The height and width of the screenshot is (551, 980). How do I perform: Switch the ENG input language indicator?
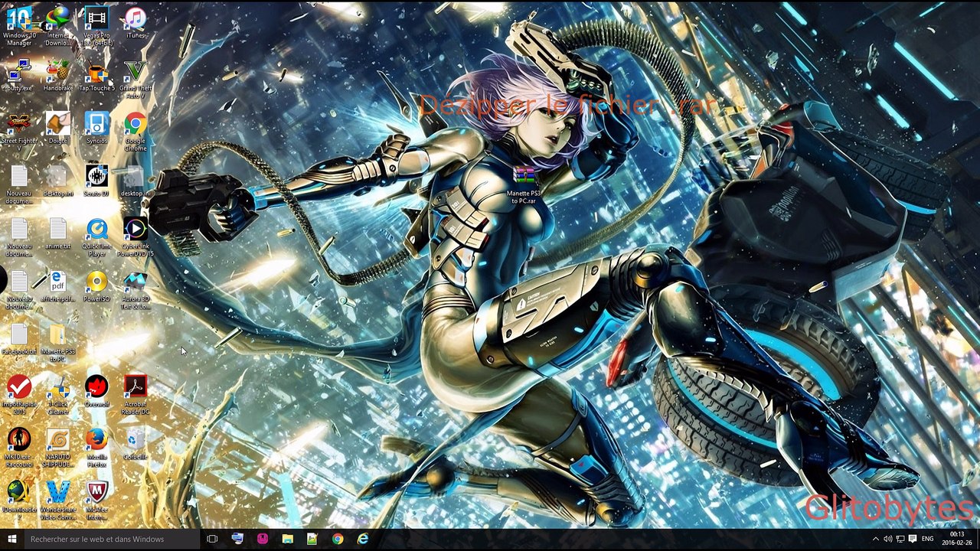pyautogui.click(x=928, y=539)
